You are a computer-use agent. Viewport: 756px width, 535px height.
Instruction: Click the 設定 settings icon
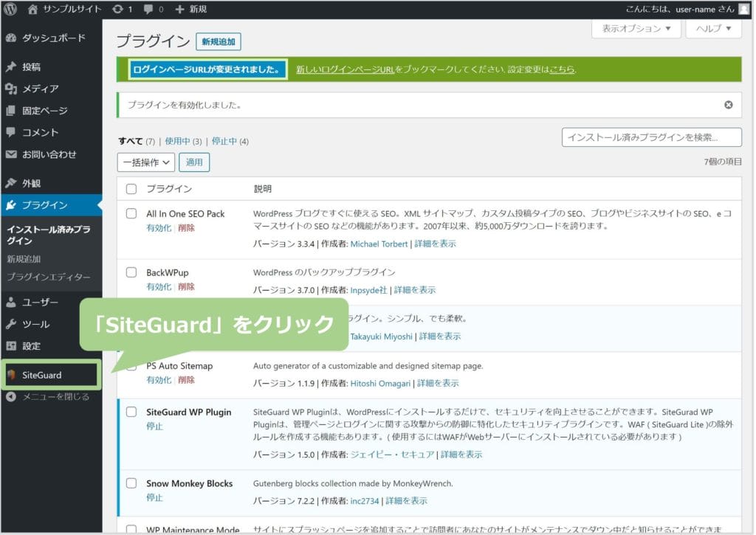pyautogui.click(x=11, y=345)
